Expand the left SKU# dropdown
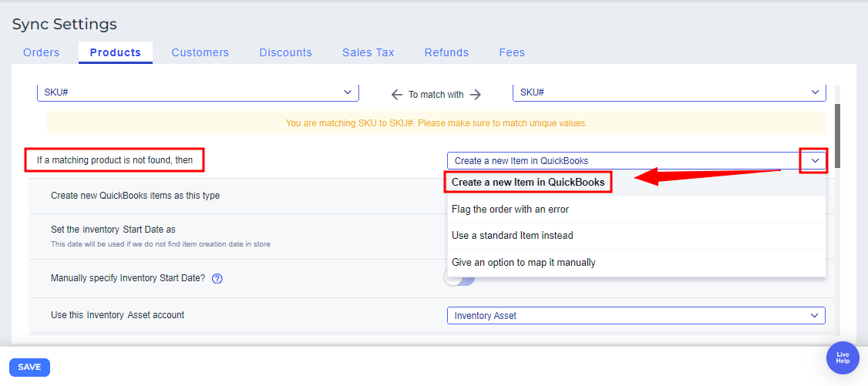The image size is (868, 386). [x=198, y=92]
